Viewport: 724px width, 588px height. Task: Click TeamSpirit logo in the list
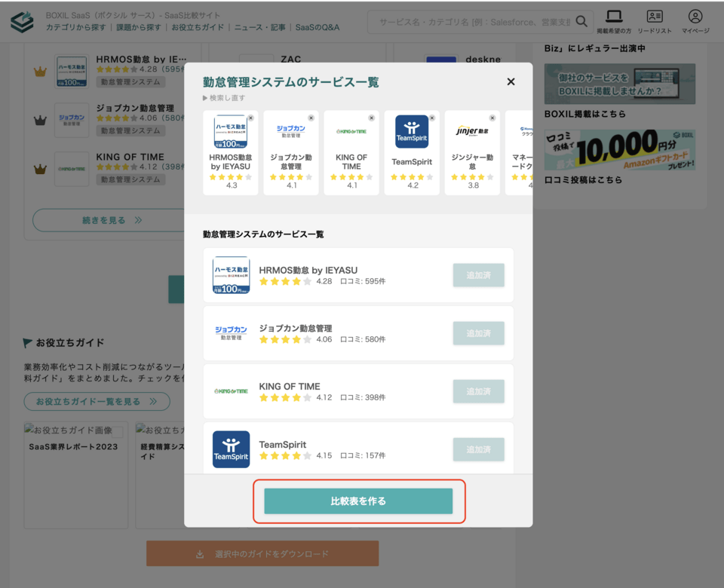231,449
